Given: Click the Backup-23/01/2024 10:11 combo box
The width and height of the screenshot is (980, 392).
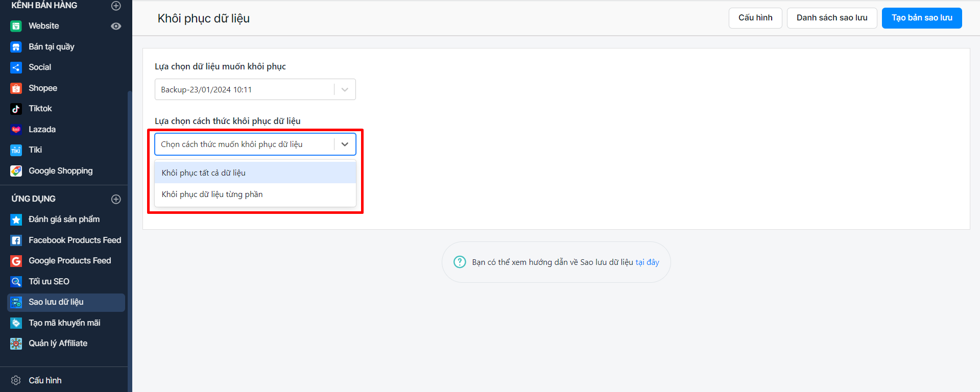Looking at the screenshot, I should point(255,89).
